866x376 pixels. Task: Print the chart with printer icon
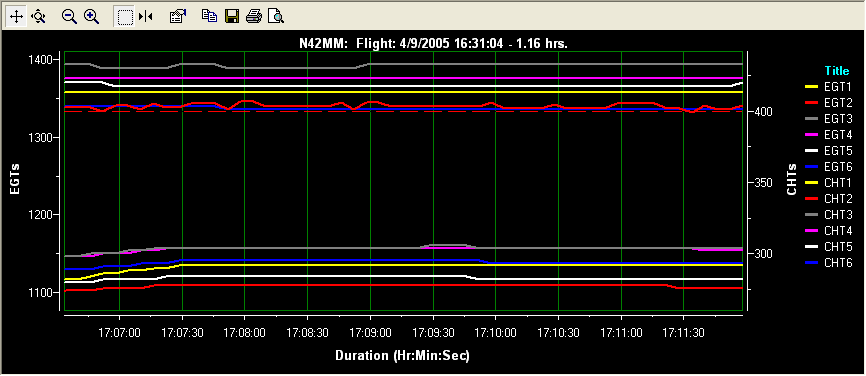(x=253, y=17)
